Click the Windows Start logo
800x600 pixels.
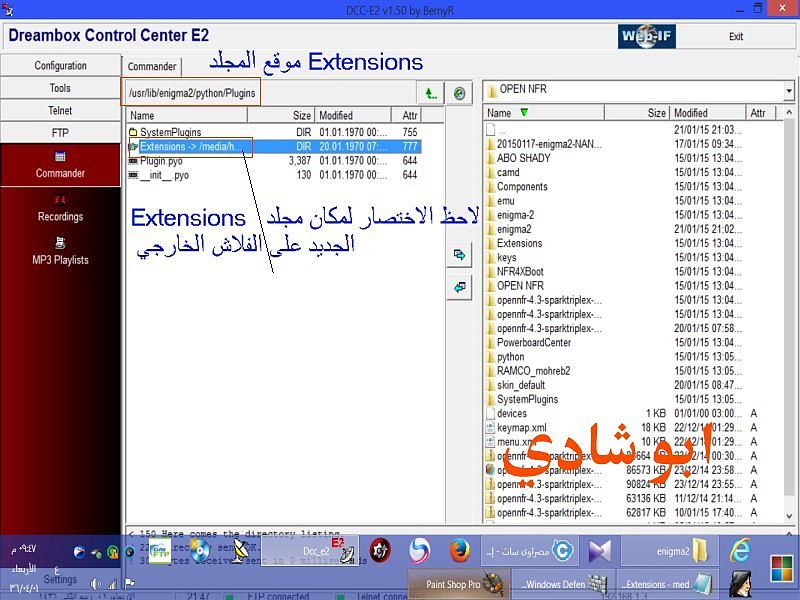pos(782,568)
